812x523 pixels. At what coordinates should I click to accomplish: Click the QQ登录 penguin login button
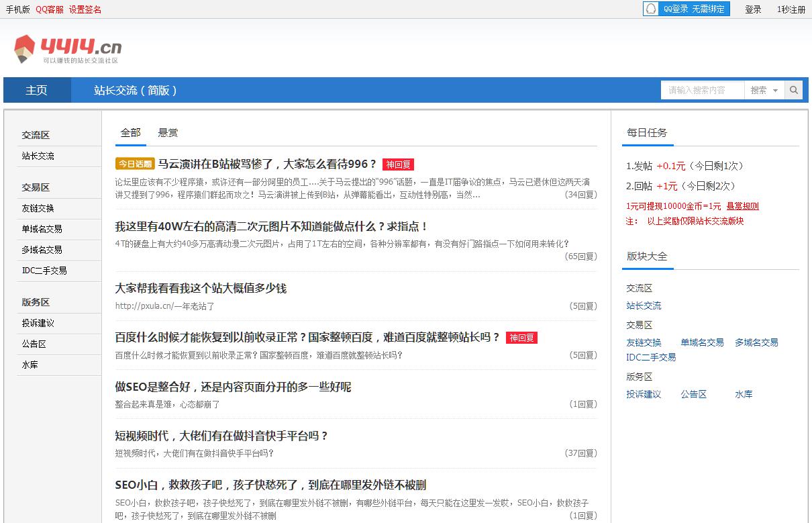pyautogui.click(x=686, y=9)
